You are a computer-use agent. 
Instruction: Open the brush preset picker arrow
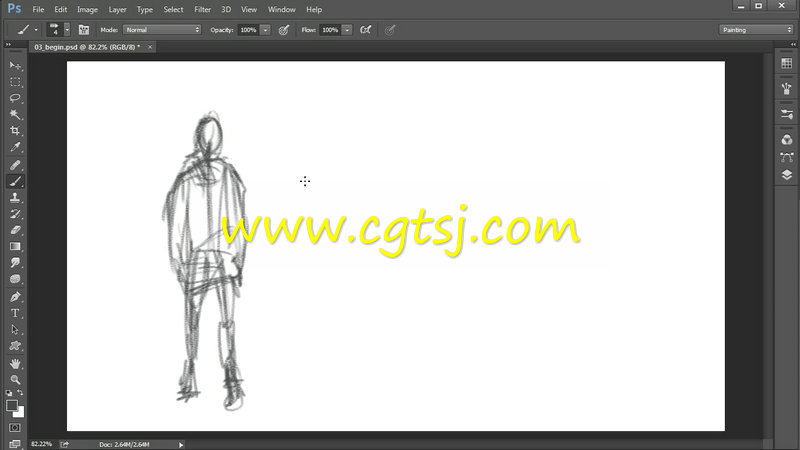click(67, 30)
